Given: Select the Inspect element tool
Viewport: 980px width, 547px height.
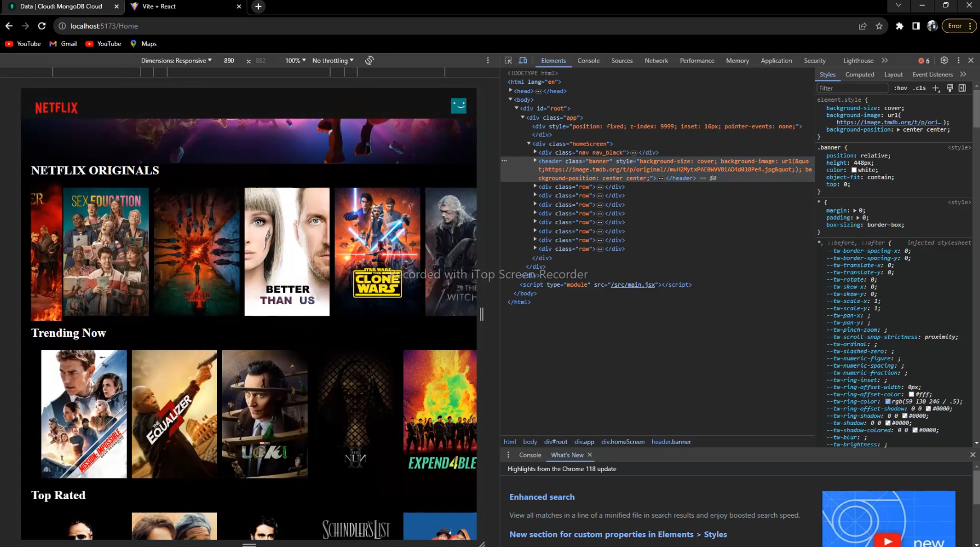Looking at the screenshot, I should (x=507, y=60).
